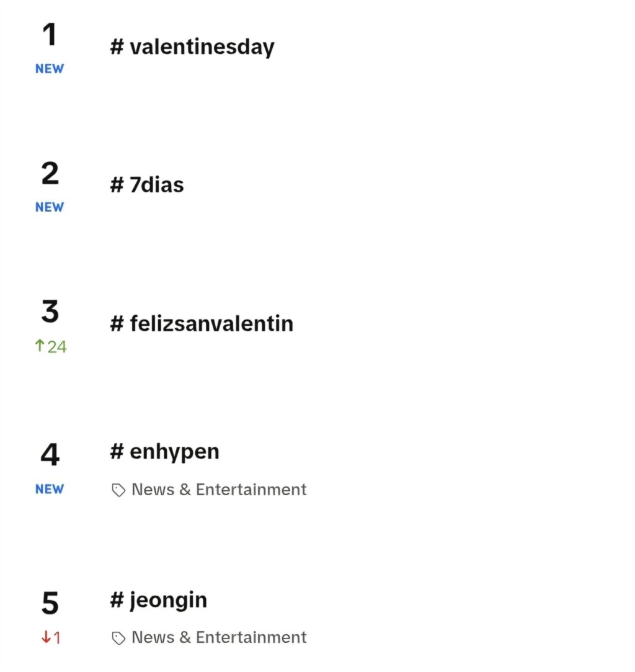This screenshot has width=635, height=672.
Task: Click the rank number 5
Action: (x=50, y=603)
